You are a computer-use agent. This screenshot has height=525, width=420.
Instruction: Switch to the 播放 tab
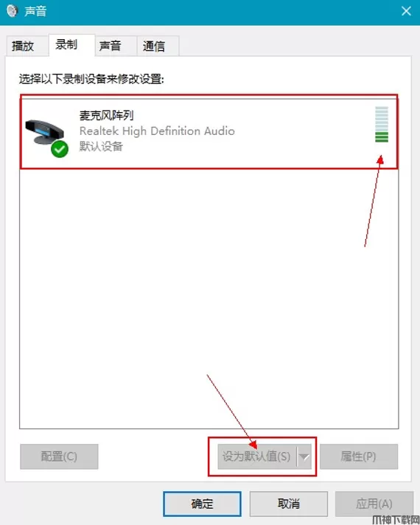[x=23, y=46]
